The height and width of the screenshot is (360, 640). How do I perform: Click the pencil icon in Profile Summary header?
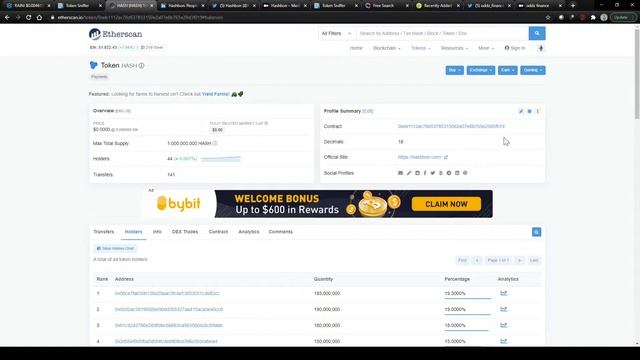point(521,111)
